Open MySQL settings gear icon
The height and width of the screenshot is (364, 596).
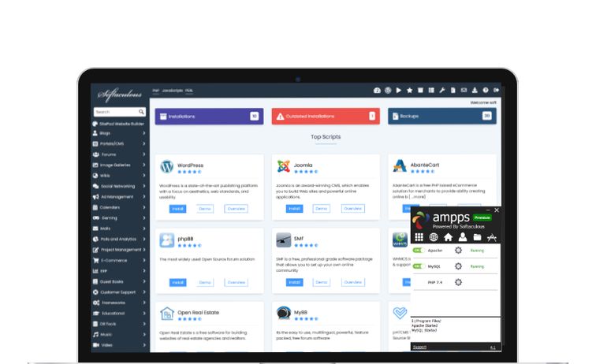[459, 266]
